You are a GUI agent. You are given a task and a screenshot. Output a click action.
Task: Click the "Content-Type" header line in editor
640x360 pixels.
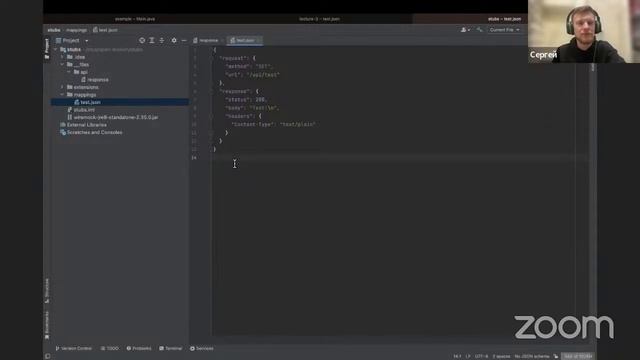273,124
